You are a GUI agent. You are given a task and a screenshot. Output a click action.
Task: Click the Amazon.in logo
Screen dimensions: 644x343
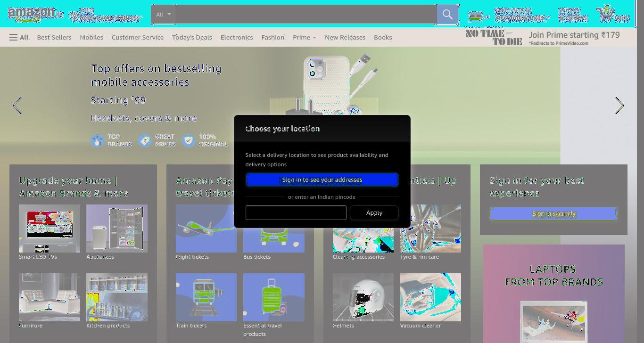point(35,14)
